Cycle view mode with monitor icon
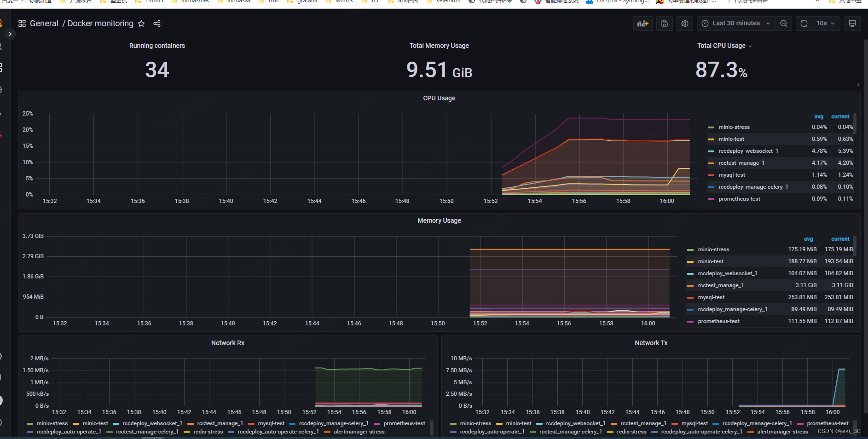The height and width of the screenshot is (439, 868). tap(852, 23)
